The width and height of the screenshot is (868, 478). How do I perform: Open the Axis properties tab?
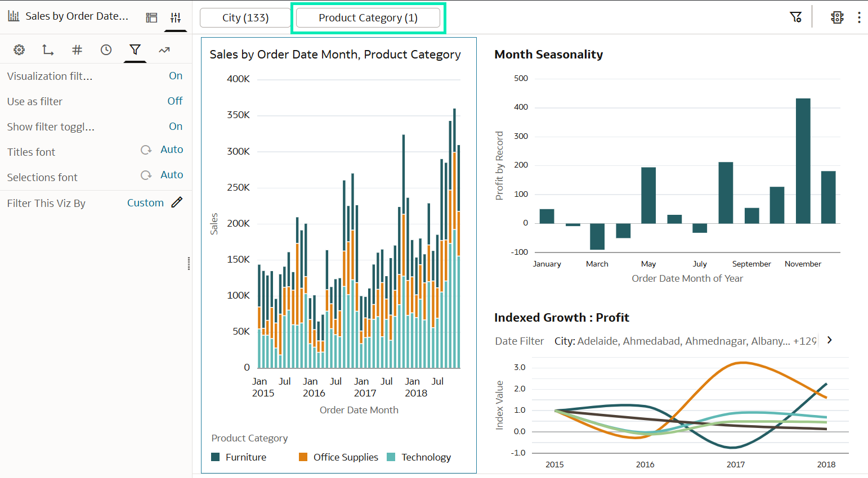(48, 50)
